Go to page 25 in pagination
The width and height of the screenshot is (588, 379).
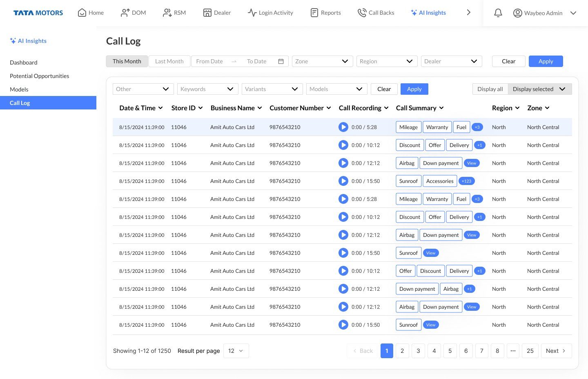point(530,350)
